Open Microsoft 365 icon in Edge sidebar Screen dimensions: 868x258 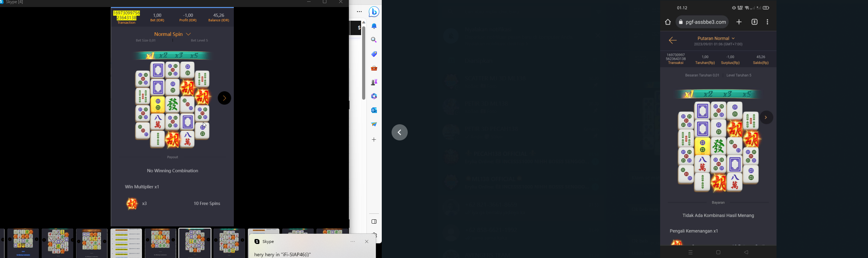[x=374, y=96]
